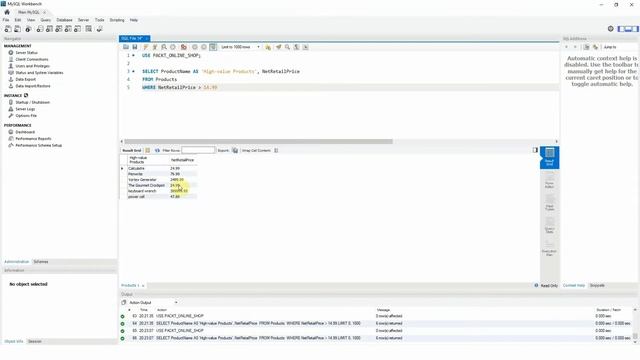Click the open SQL script toolbar icon
640x360 pixels.
(x=18, y=29)
